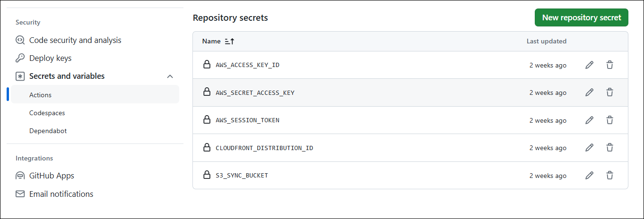Delete the AWS_SESSION_TOKEN secret

coord(610,120)
